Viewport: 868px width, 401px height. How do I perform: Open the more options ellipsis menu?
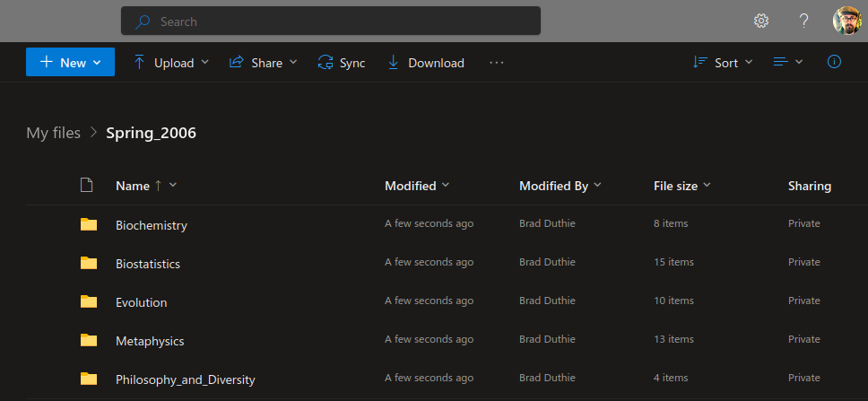(497, 63)
